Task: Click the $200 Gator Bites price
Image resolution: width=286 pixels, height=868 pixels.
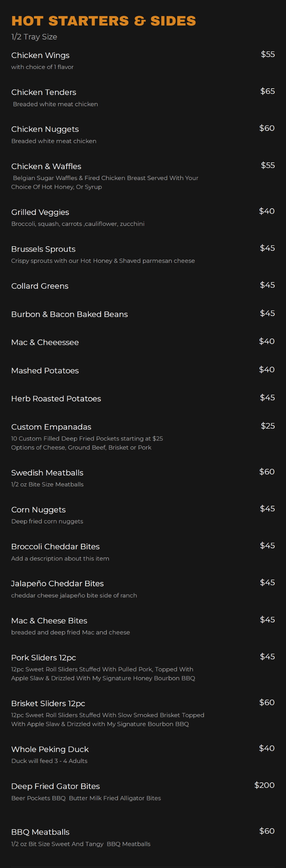Action: point(264,785)
